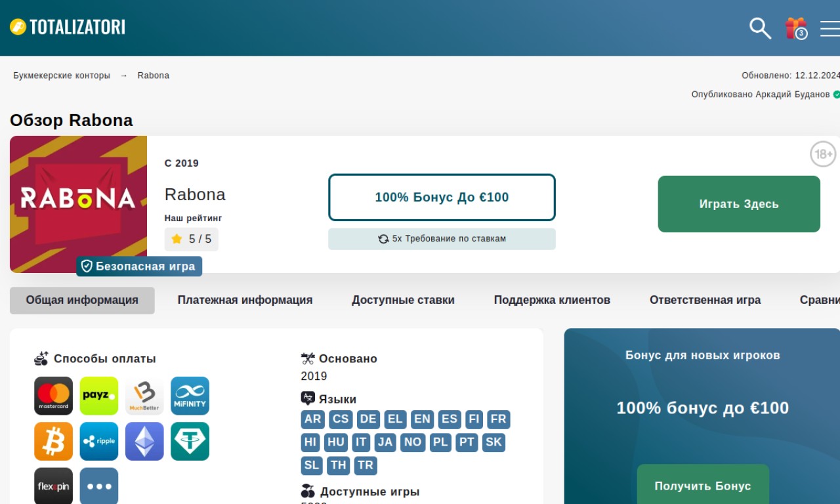Image resolution: width=840 pixels, height=504 pixels.
Task: Select the HI language tag
Action: (310, 442)
